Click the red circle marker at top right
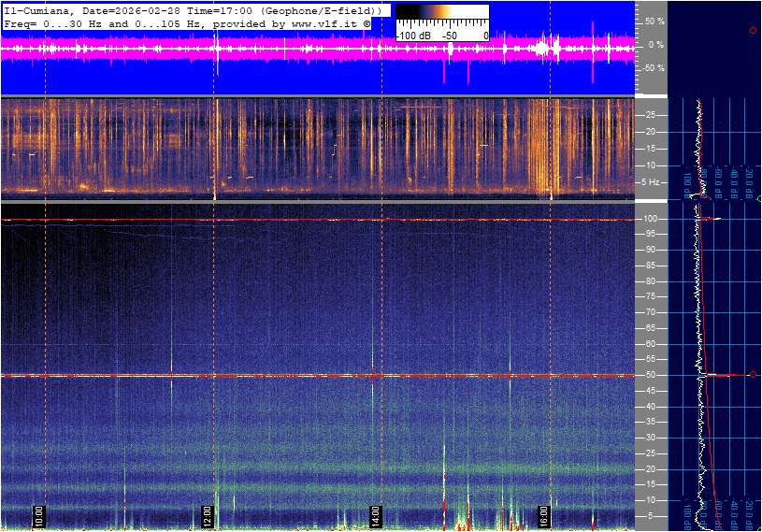 pyautogui.click(x=753, y=31)
